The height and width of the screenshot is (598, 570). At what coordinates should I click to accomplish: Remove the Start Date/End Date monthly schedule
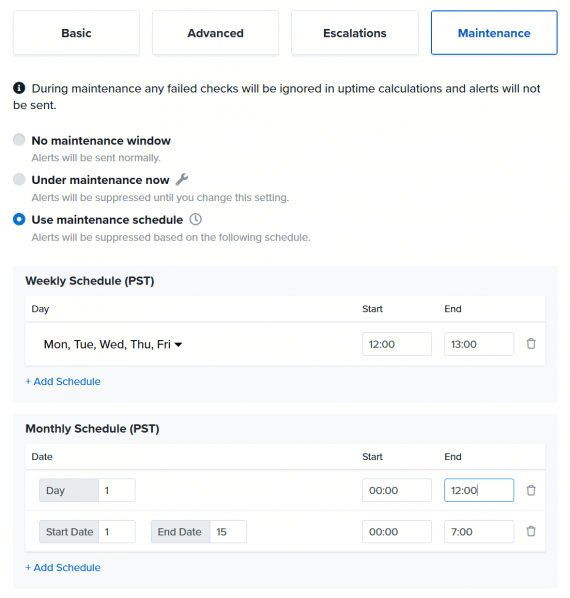coord(531,531)
